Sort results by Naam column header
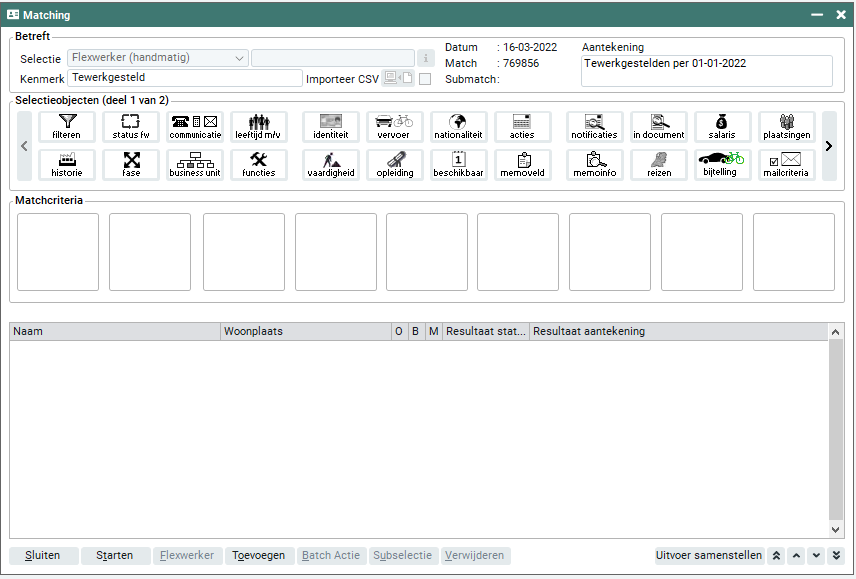 point(114,331)
